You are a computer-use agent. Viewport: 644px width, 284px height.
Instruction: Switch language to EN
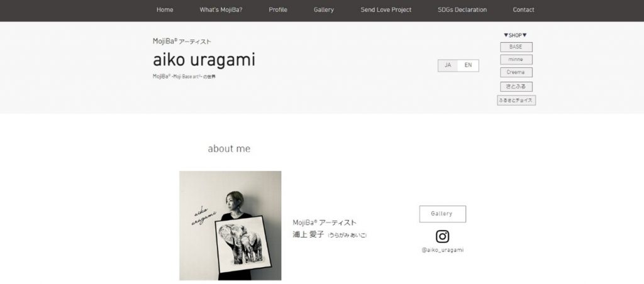click(x=468, y=65)
